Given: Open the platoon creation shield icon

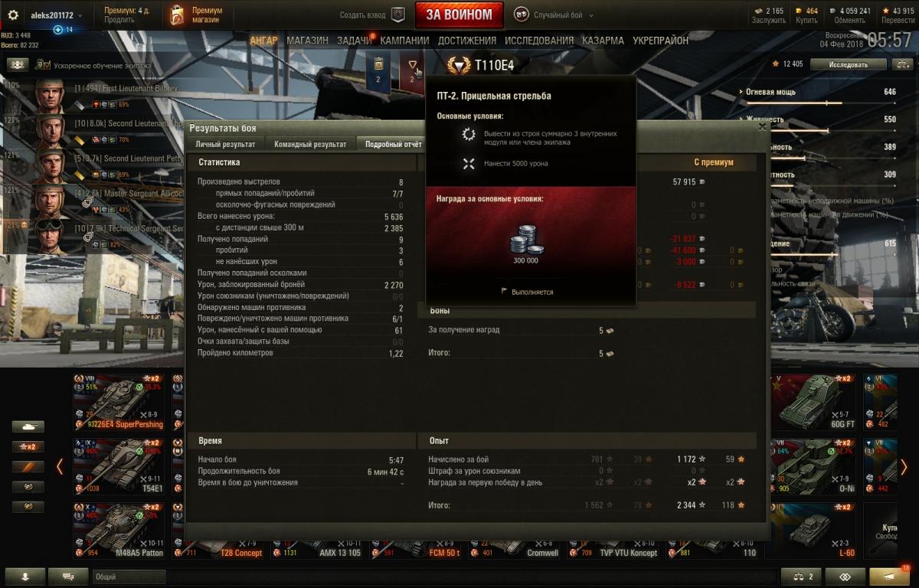Looking at the screenshot, I should click(x=398, y=15).
